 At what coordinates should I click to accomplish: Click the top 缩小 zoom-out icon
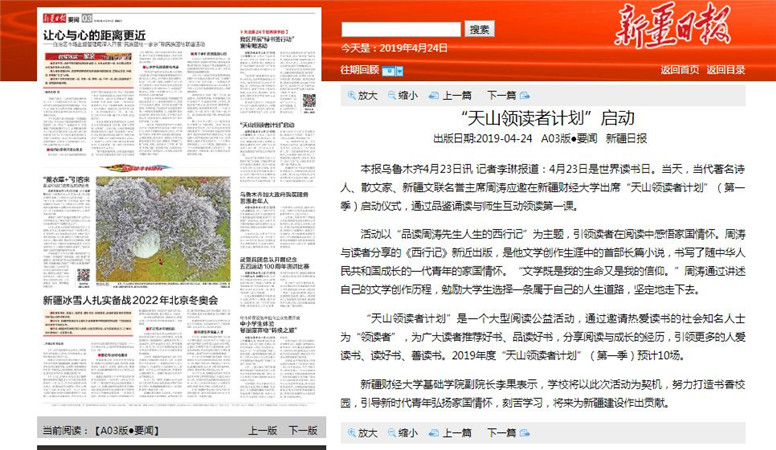pos(391,96)
